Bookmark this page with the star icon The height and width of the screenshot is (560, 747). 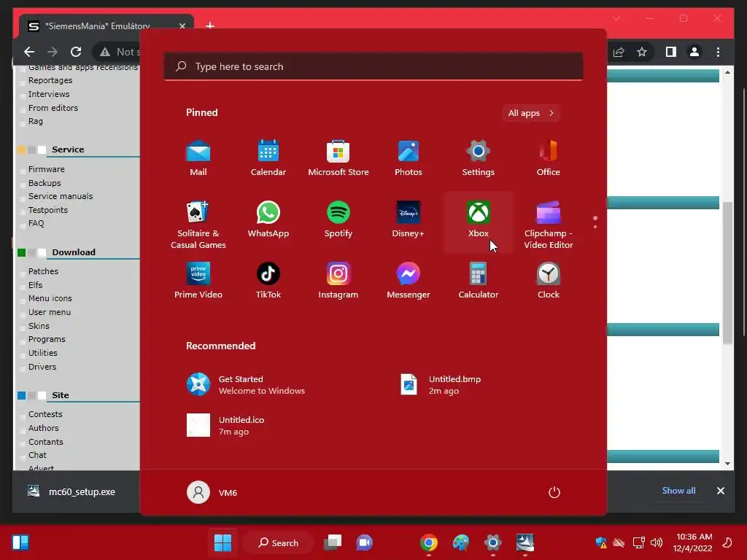coord(642,52)
